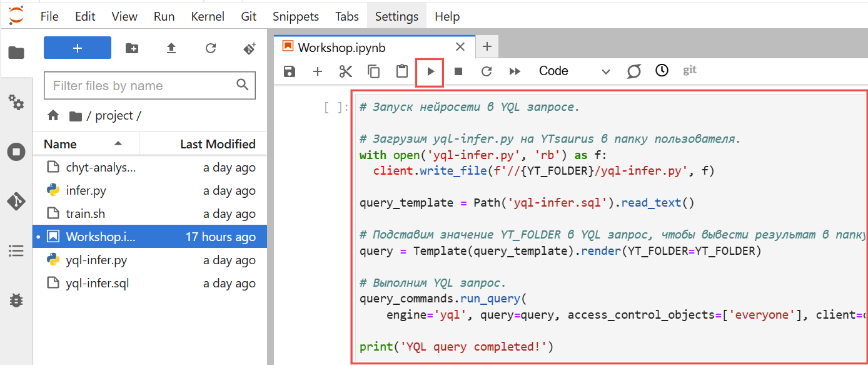Cut the selected cell with scissors icon

point(346,71)
